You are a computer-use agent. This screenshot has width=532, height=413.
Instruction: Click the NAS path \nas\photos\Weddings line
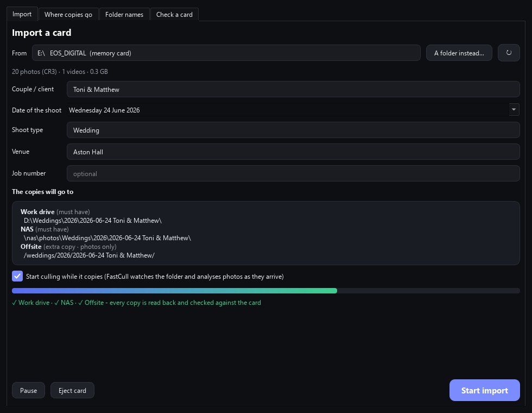[x=107, y=238]
